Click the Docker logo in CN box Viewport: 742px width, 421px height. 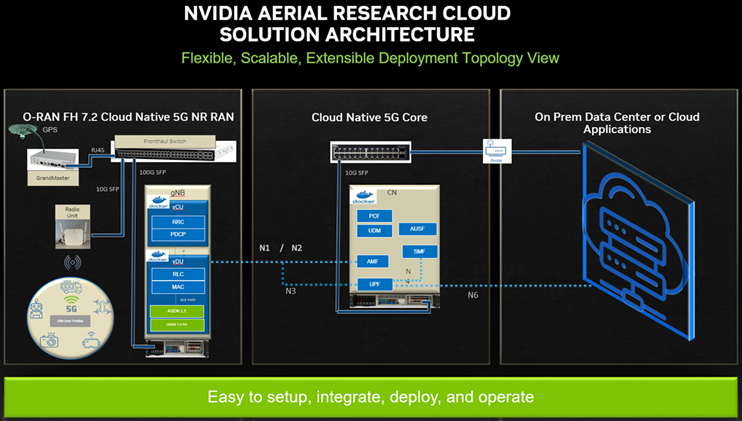tap(367, 195)
